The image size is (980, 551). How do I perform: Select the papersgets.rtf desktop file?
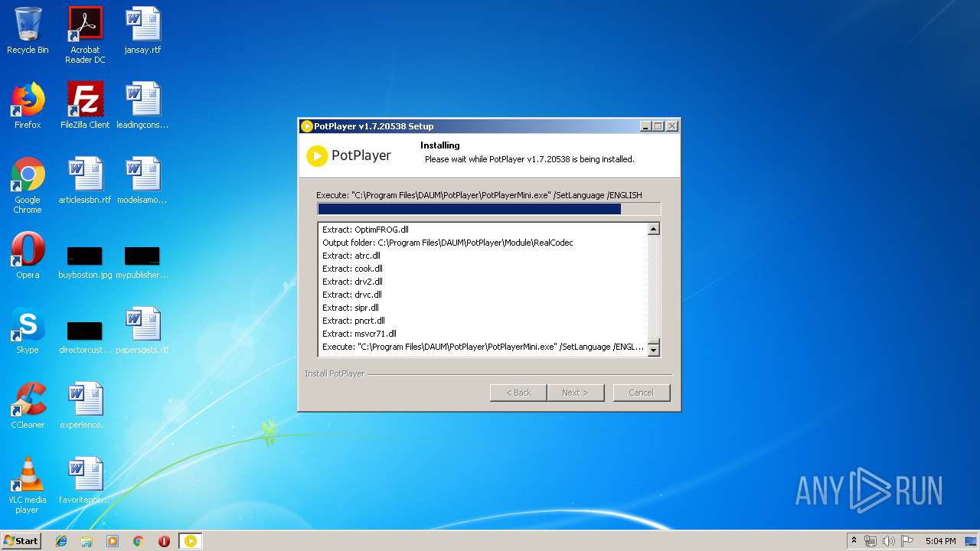click(x=142, y=331)
